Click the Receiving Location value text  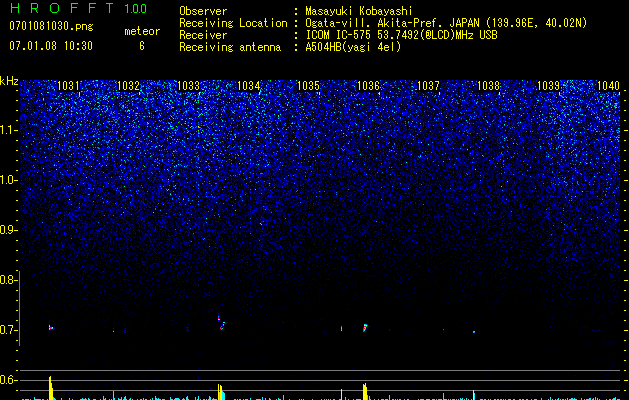[x=446, y=23]
